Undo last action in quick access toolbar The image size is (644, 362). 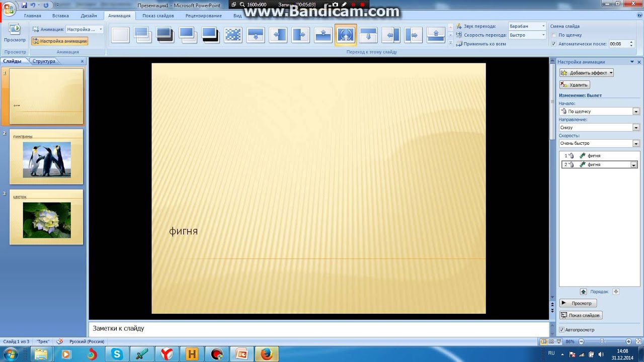coord(33,5)
